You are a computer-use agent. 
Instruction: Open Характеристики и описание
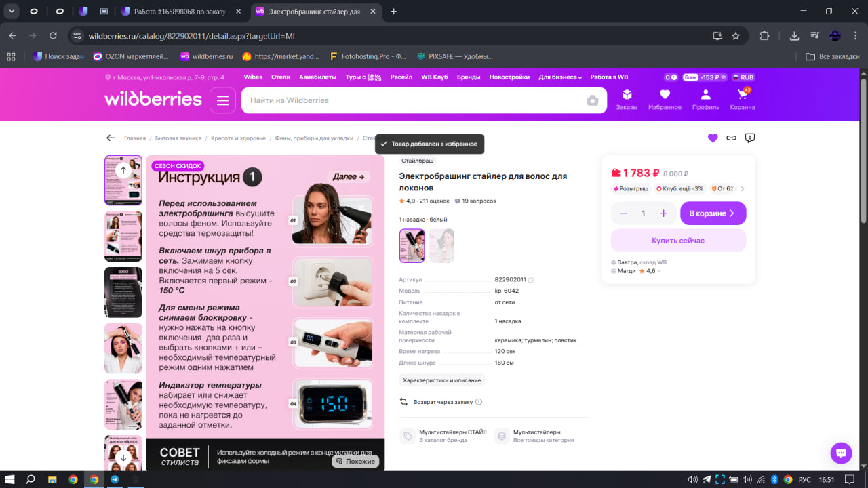(x=441, y=380)
